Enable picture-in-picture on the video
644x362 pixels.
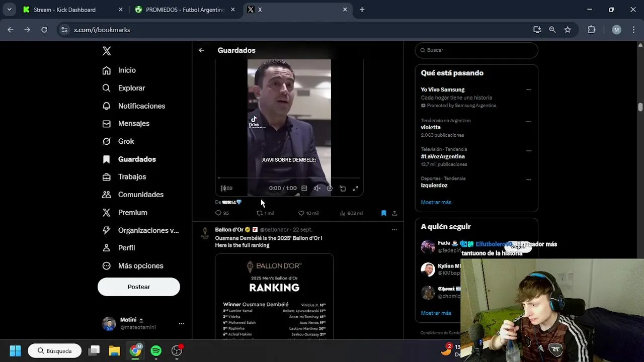343,189
